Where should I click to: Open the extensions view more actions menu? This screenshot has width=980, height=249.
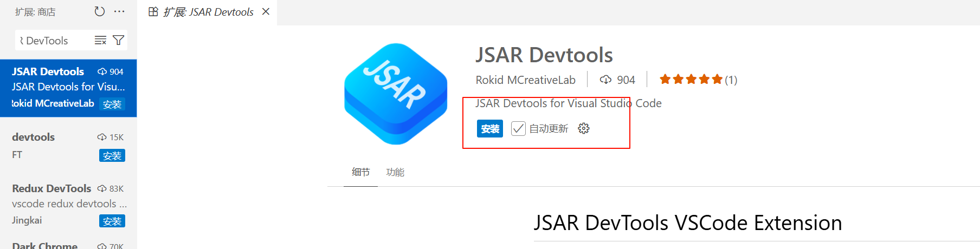click(x=119, y=11)
